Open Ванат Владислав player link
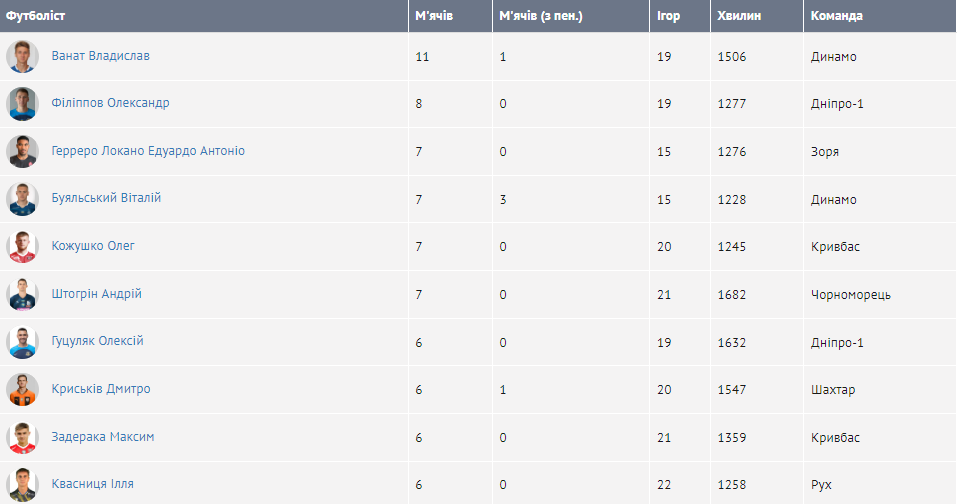The width and height of the screenshot is (957, 504). 100,56
